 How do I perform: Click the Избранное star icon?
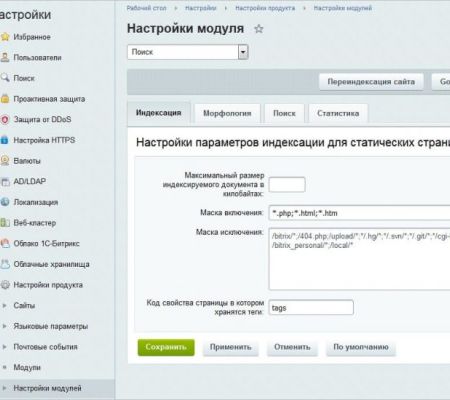(x=5, y=37)
